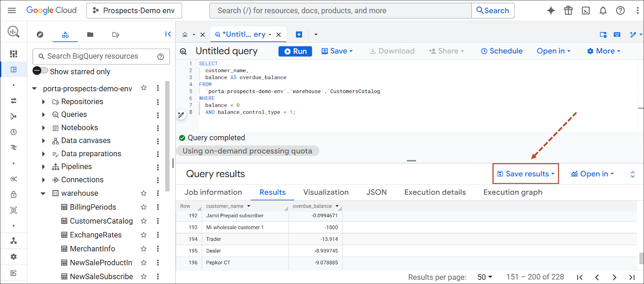Open the query Open in dropdown

[553, 51]
